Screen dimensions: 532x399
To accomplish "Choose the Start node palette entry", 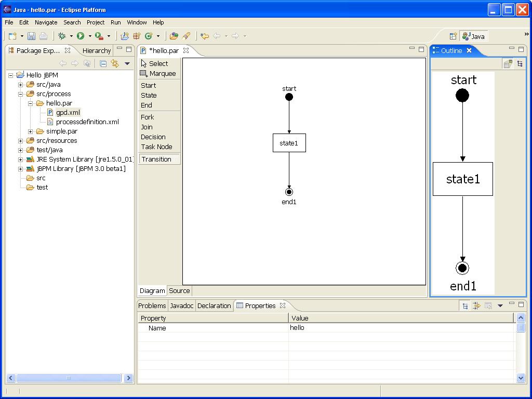I will click(159, 86).
